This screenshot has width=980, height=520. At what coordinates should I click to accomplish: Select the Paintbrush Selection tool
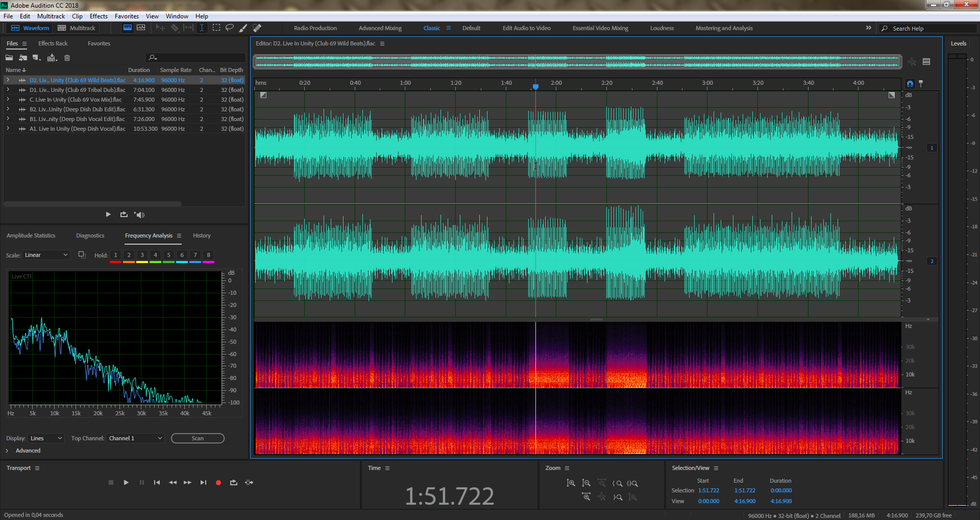pyautogui.click(x=243, y=28)
